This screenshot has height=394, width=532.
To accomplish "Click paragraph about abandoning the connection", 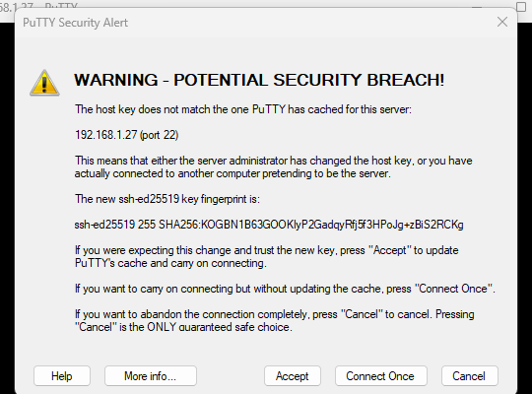I will (x=275, y=320).
